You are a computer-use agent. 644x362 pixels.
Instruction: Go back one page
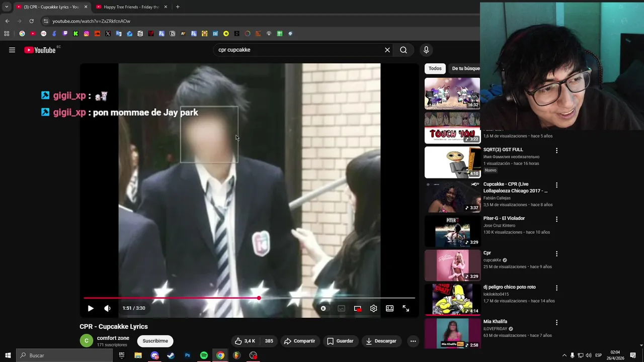tap(7, 21)
